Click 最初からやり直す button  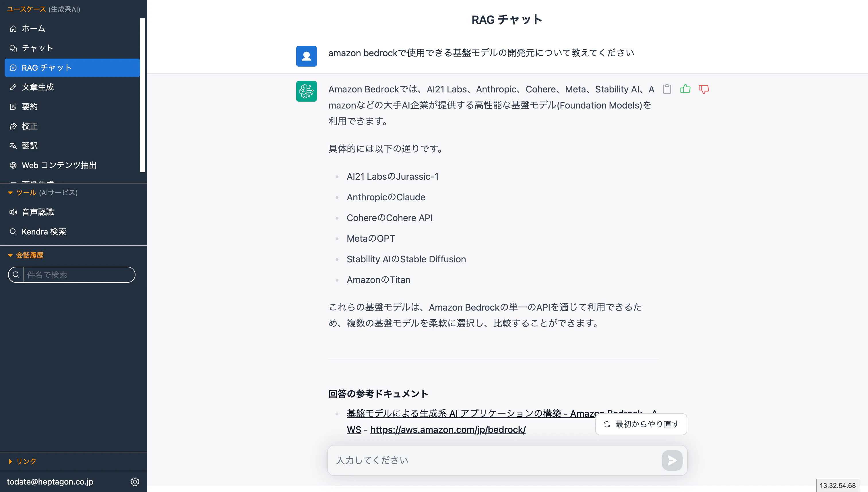641,424
